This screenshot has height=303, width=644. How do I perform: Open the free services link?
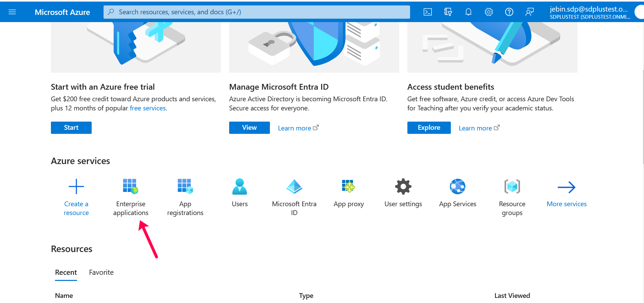point(148,108)
